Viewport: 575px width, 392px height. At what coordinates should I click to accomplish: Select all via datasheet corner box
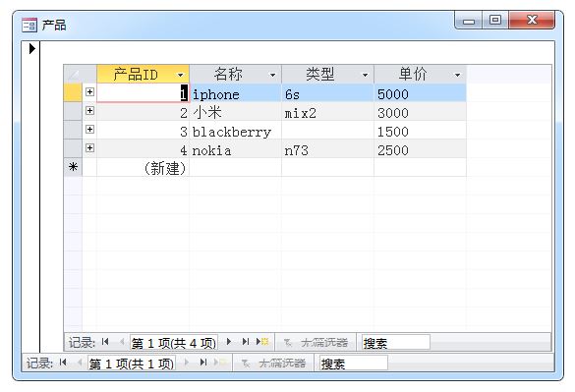[73, 75]
